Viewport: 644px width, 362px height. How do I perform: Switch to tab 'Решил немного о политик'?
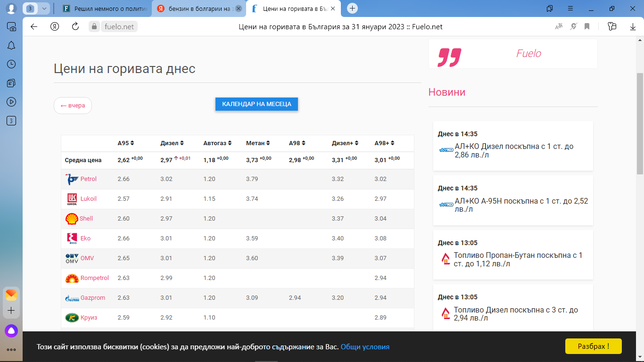[x=104, y=8]
